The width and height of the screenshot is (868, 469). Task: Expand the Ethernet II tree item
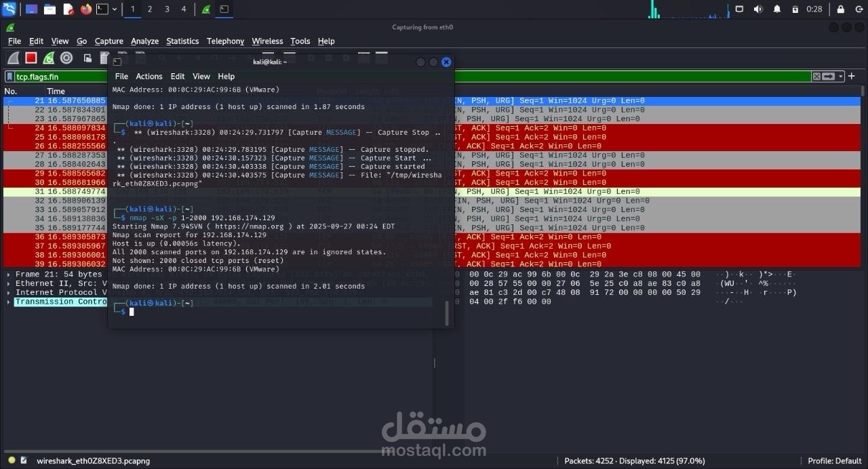coord(8,283)
